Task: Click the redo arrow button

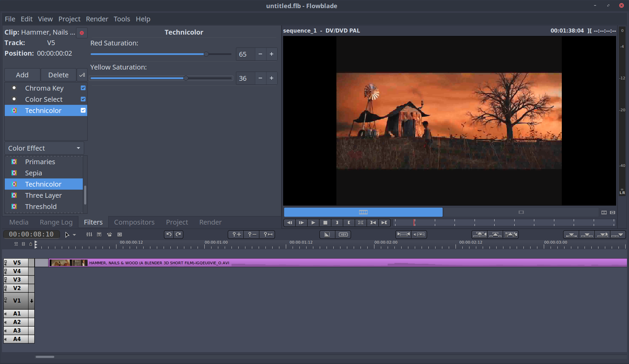Action: click(x=178, y=234)
